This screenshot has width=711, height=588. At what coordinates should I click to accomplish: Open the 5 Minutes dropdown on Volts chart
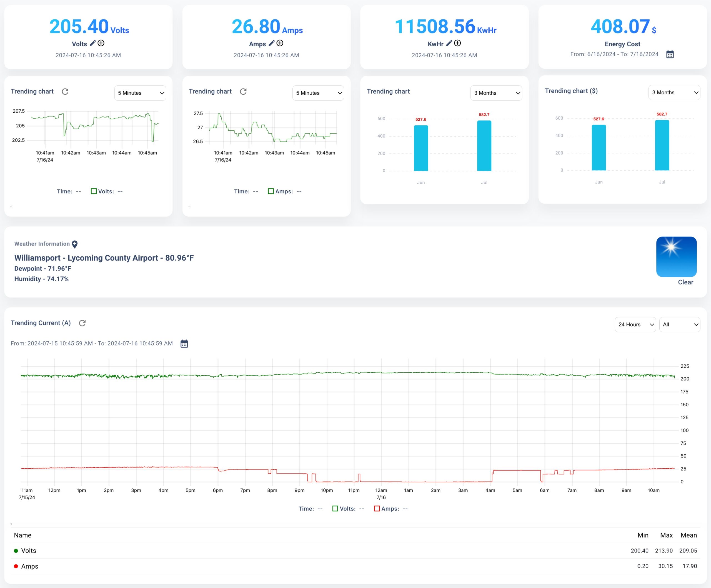[x=140, y=93]
